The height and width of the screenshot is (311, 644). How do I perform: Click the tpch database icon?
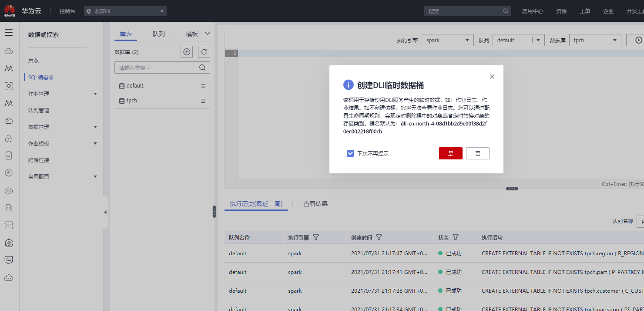click(122, 101)
